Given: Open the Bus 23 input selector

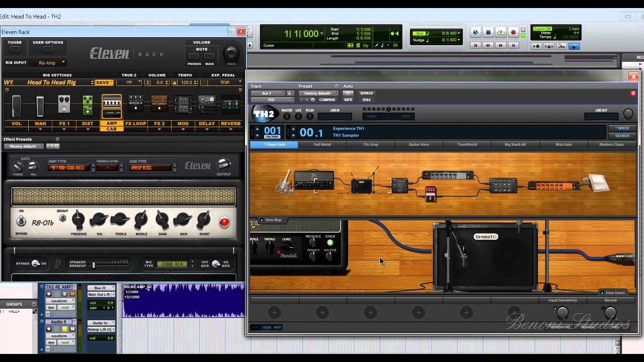Looking at the screenshot, I should tap(101, 288).
